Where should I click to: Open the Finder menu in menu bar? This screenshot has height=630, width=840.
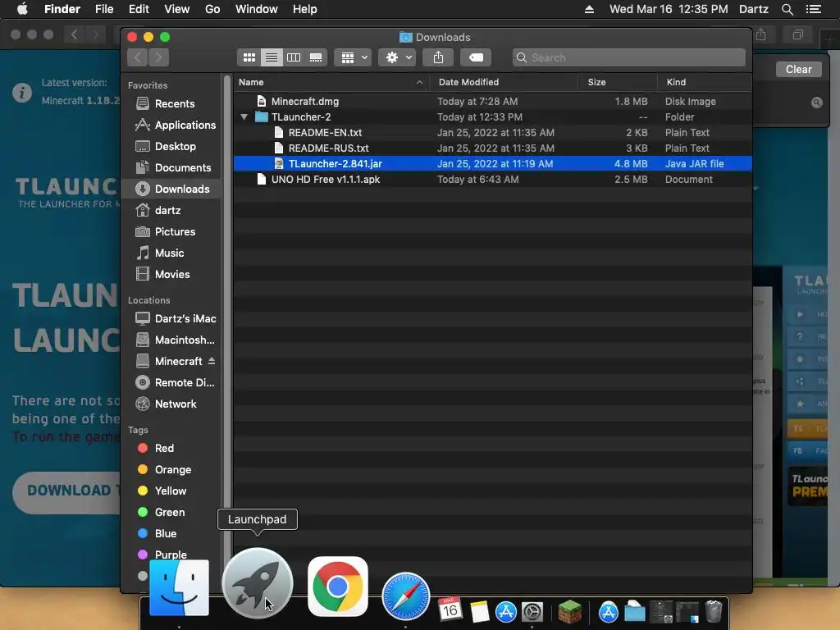click(x=62, y=9)
